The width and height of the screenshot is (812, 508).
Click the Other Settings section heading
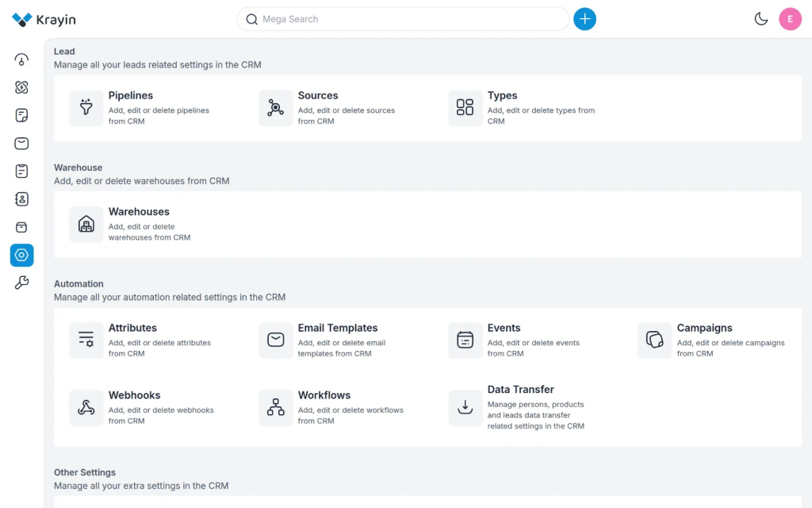pos(85,472)
